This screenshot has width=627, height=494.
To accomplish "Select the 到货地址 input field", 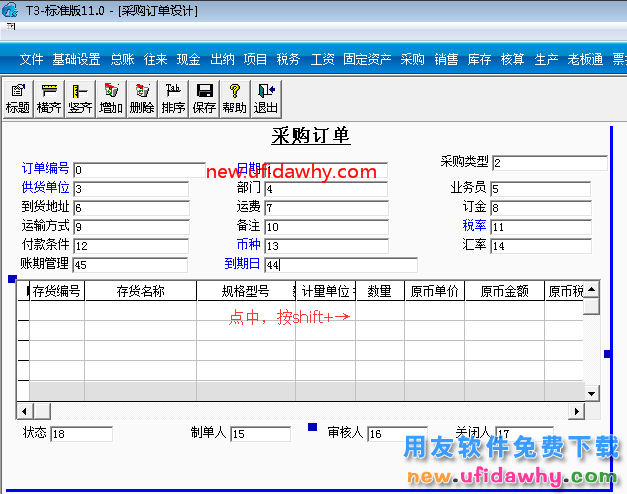I will [x=132, y=208].
